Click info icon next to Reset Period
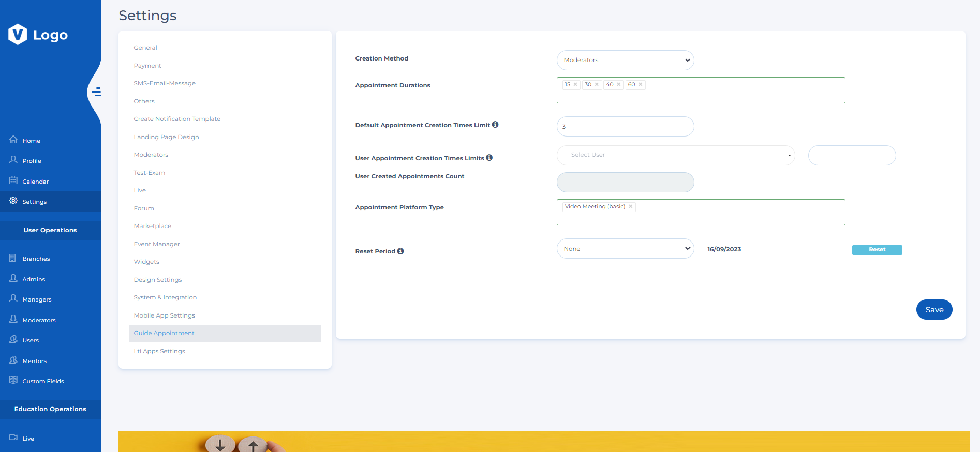Image resolution: width=980 pixels, height=452 pixels. 400,251
